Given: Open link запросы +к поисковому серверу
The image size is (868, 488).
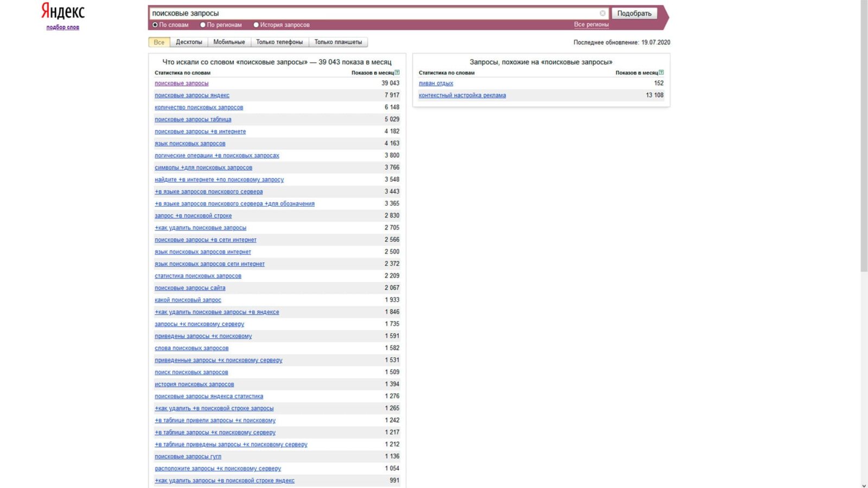Looking at the screenshot, I should click(x=199, y=324).
